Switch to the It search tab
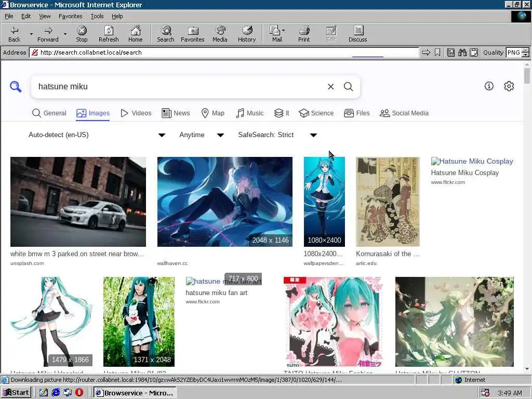532x399 pixels. pyautogui.click(x=282, y=113)
